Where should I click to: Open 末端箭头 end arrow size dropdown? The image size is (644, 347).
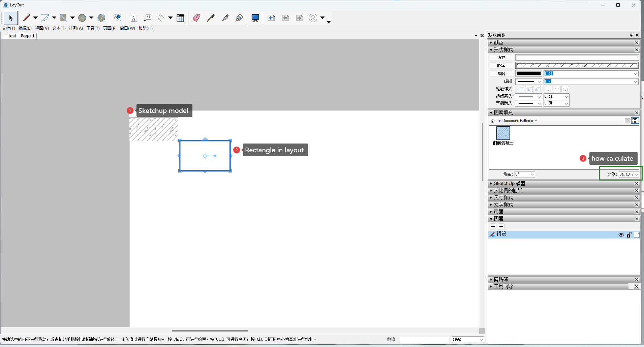[556, 103]
